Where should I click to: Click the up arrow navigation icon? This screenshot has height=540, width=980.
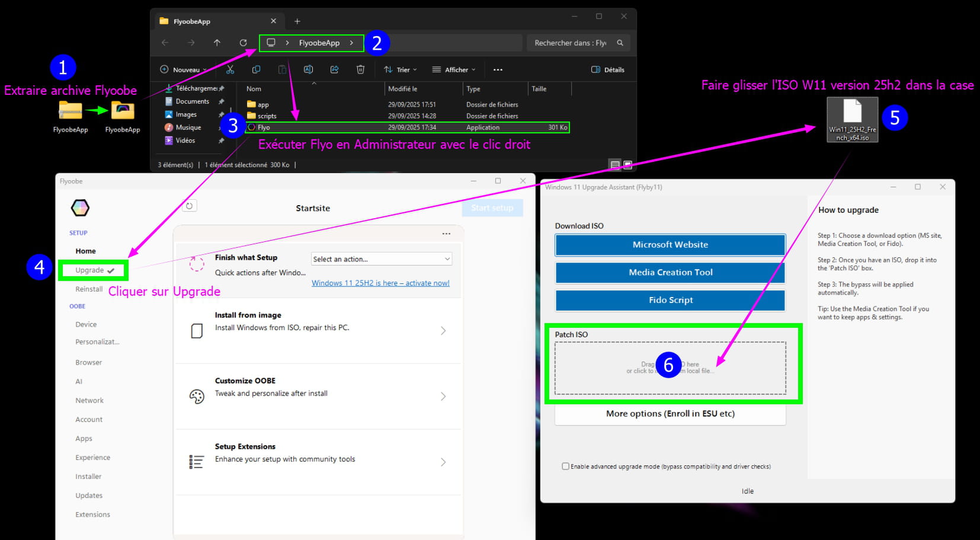[217, 43]
